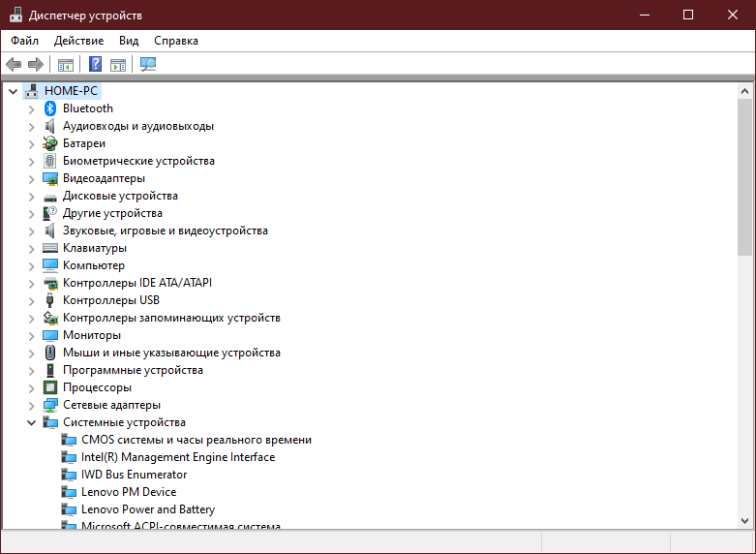
Task: Select Lenovo Power and Battery entry
Action: 148,509
